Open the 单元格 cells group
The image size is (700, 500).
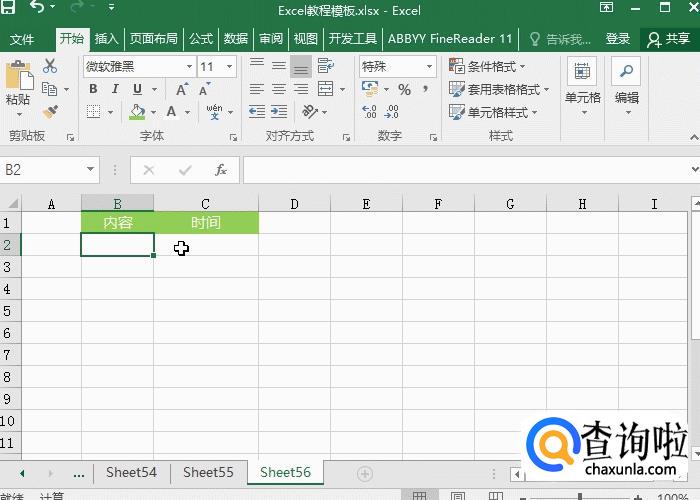click(x=583, y=87)
